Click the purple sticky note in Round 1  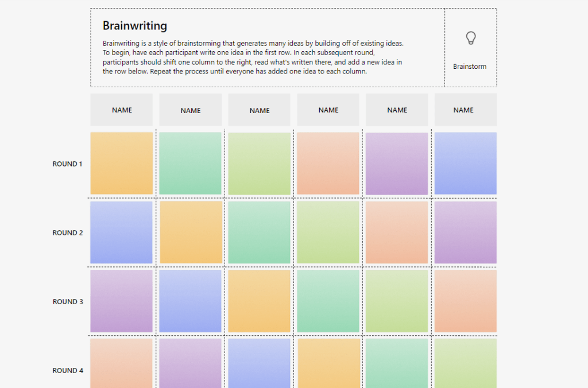[397, 164]
